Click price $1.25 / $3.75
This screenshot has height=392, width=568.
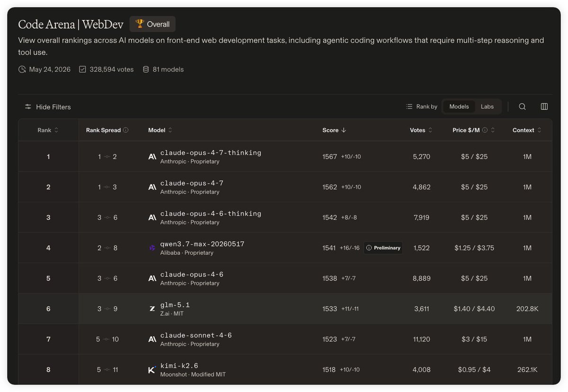pyautogui.click(x=474, y=248)
